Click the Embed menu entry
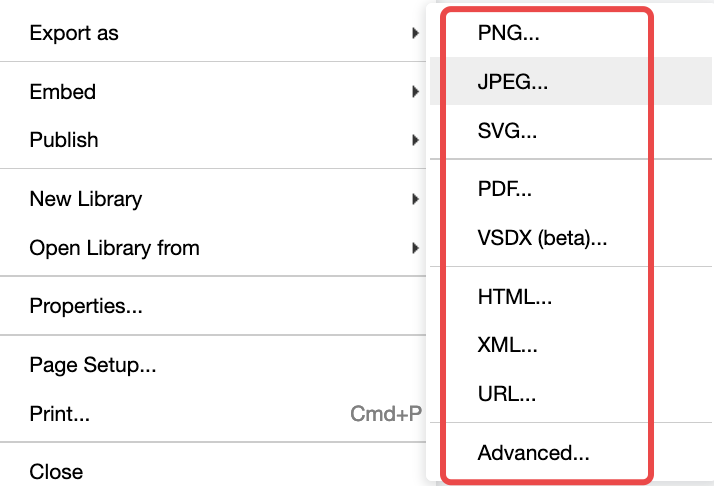The width and height of the screenshot is (714, 486). tap(63, 92)
